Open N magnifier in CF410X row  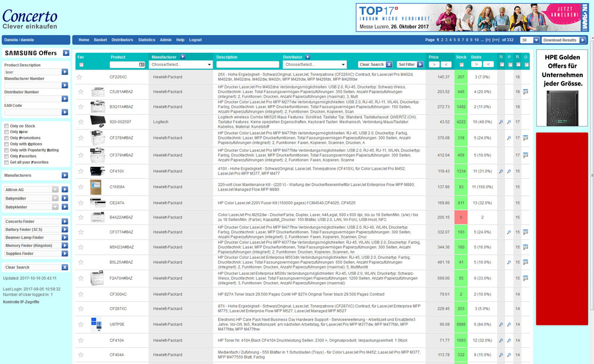(x=501, y=171)
